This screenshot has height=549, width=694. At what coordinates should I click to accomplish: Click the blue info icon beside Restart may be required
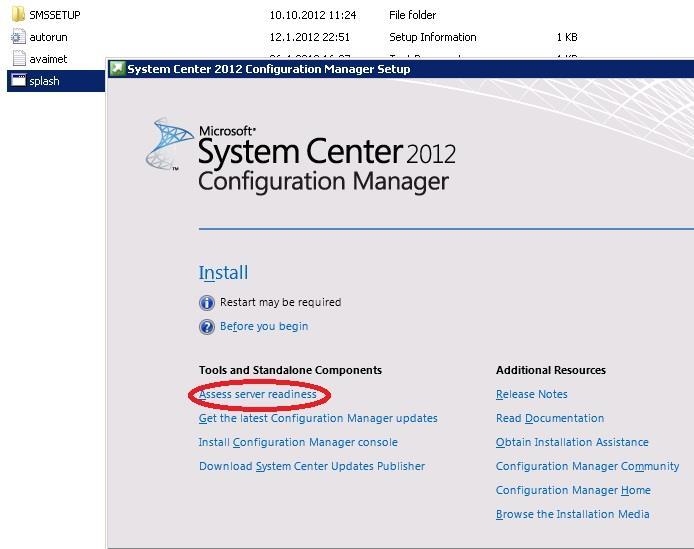click(x=207, y=303)
